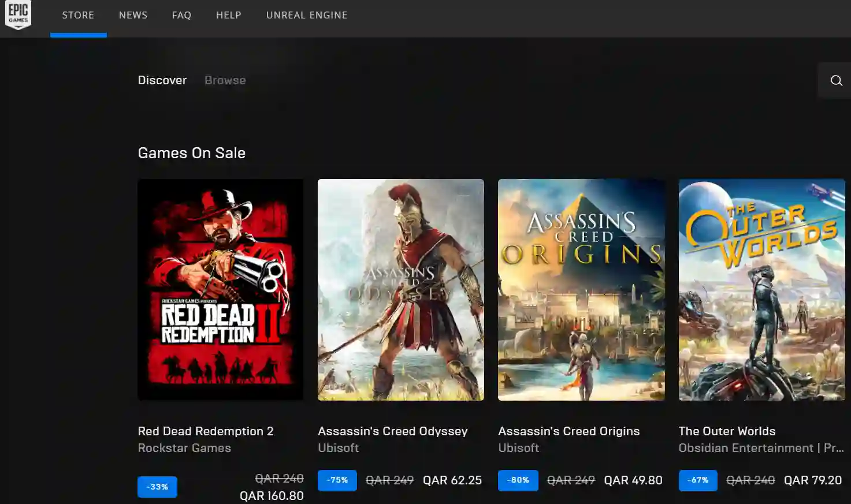Open Assassin's Creed Origins cover art
Viewport: 851px width, 504px height.
(581, 290)
